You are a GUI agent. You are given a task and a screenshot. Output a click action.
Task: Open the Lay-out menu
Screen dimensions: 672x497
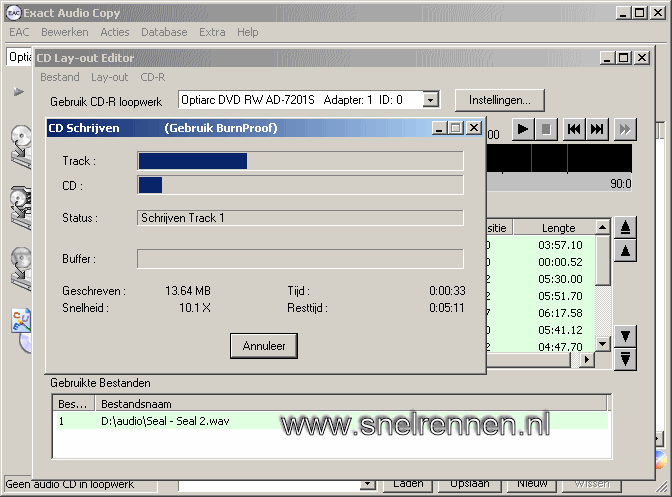click(110, 77)
